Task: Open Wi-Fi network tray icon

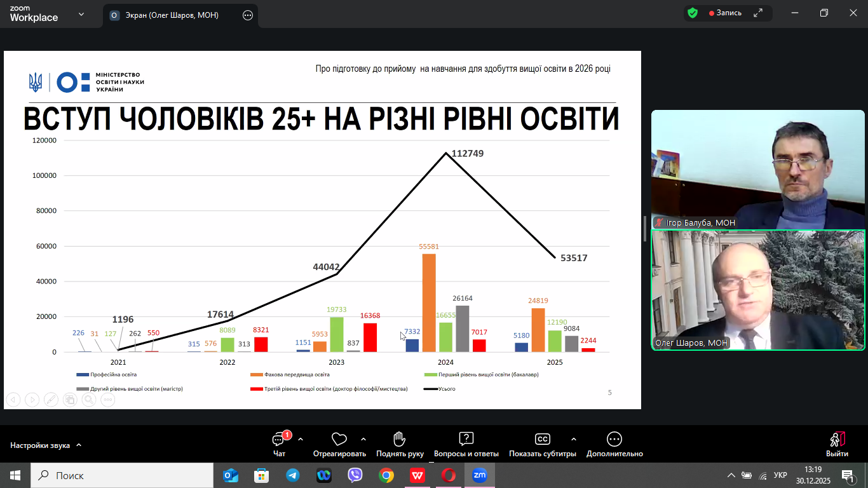Action: (x=763, y=475)
